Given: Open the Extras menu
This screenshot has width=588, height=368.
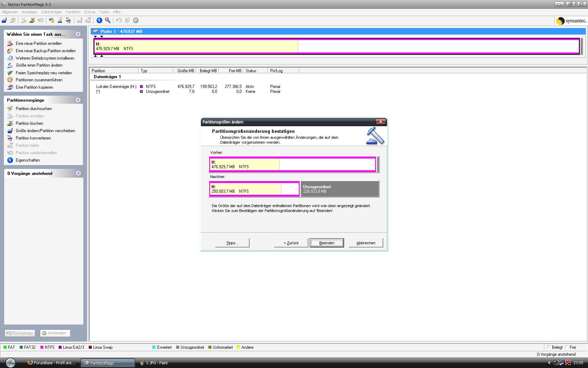Looking at the screenshot, I should point(90,12).
